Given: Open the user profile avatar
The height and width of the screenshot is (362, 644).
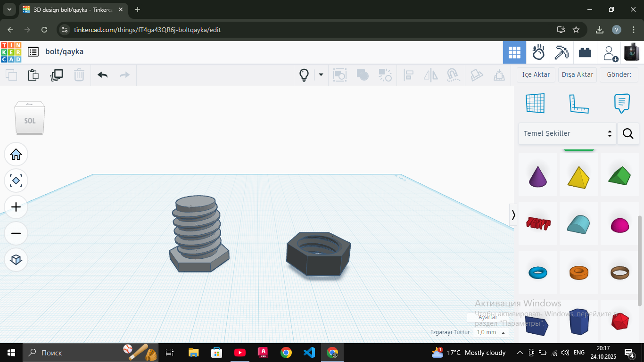Looking at the screenshot, I should [x=632, y=52].
